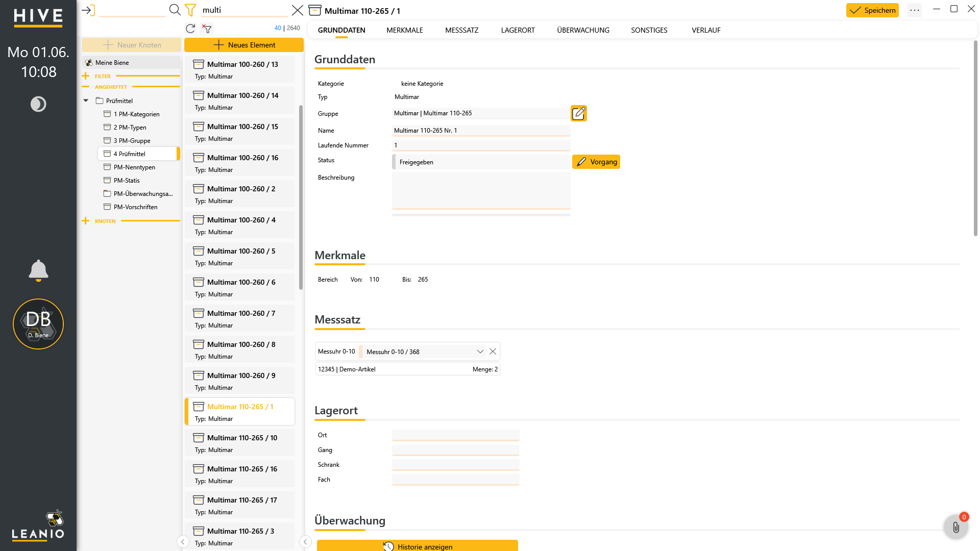Click the login arrow icon

pyautogui.click(x=88, y=10)
